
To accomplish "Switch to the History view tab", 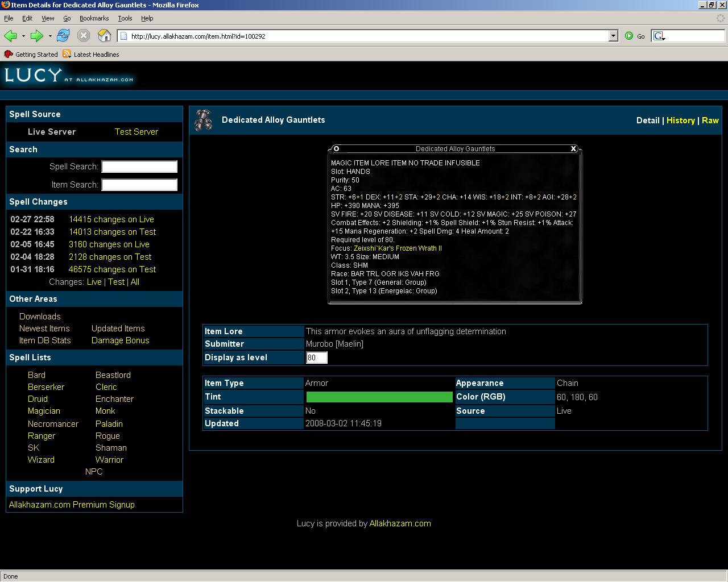I will (x=680, y=120).
